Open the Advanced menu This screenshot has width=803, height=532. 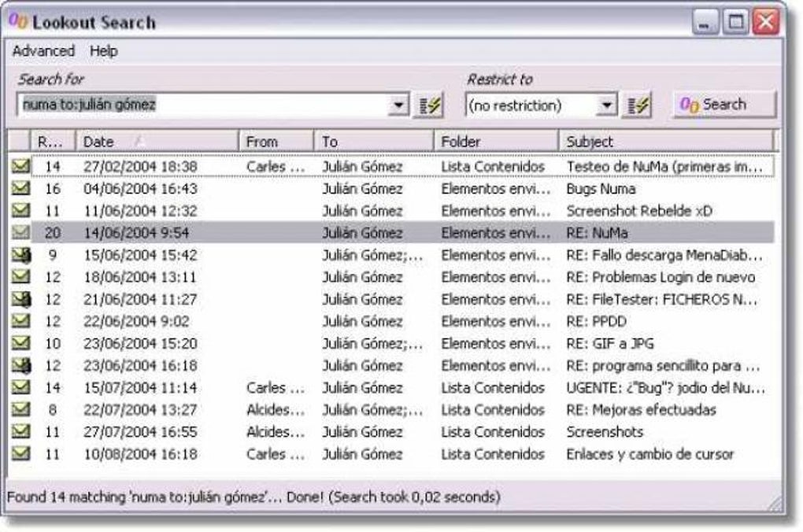tap(43, 51)
